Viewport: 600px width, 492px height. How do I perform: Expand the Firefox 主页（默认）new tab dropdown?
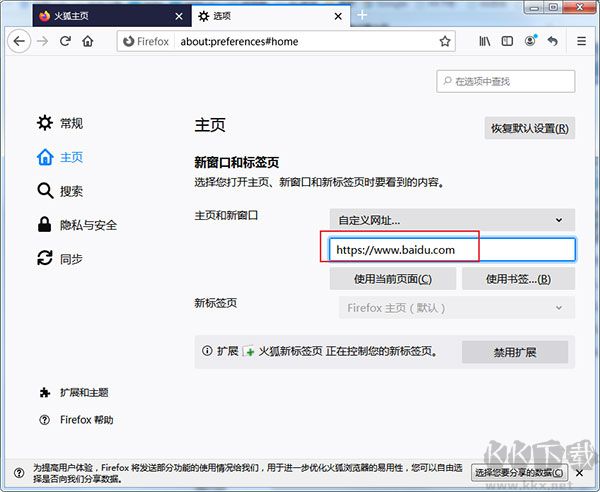[x=457, y=308]
